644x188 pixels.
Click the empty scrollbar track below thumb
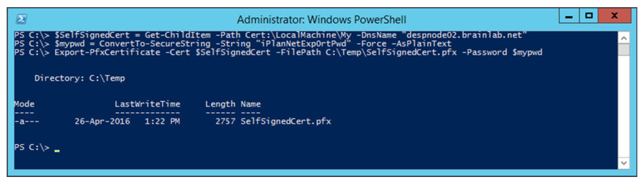[624, 107]
